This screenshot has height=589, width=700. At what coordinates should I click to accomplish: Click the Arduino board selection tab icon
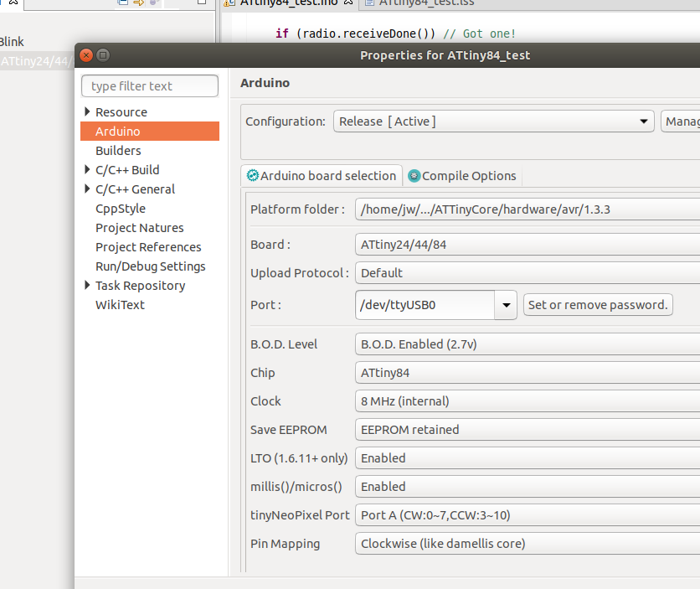(x=253, y=175)
